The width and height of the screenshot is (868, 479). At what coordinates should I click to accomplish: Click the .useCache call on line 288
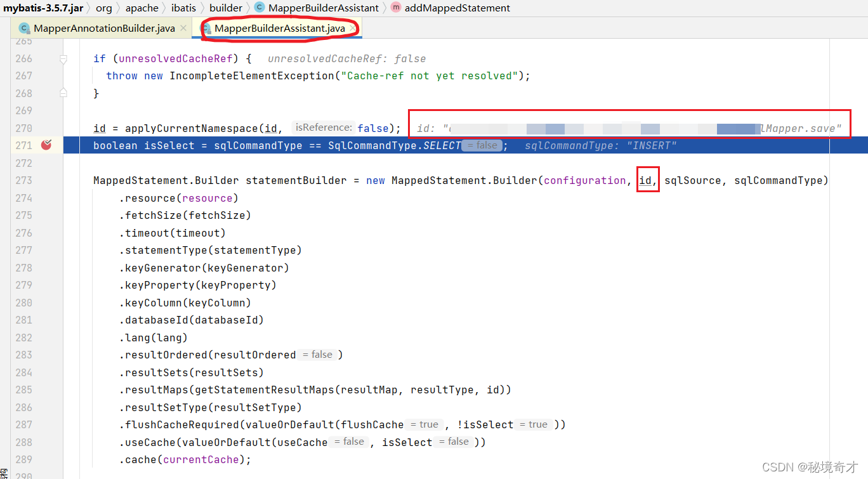coord(147,442)
